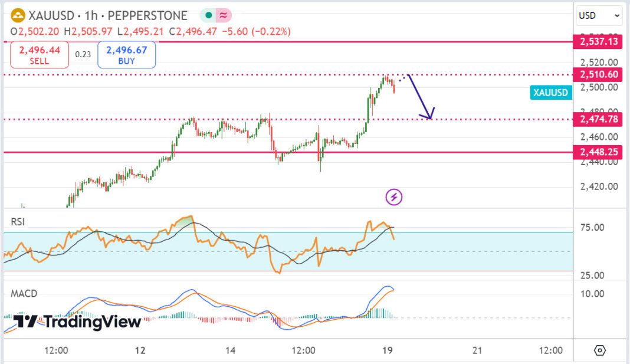Select the 2,510.60 dotted line price label
The image size is (630, 364).
(599, 74)
